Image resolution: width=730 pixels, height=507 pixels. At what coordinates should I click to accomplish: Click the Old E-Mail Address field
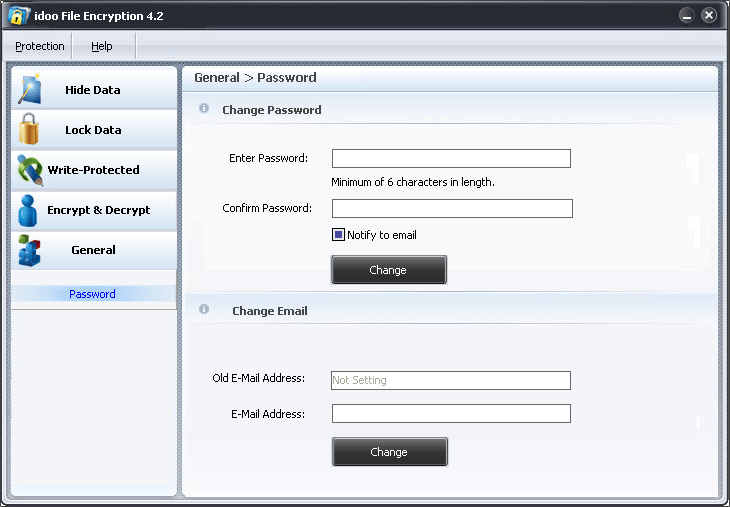(451, 380)
